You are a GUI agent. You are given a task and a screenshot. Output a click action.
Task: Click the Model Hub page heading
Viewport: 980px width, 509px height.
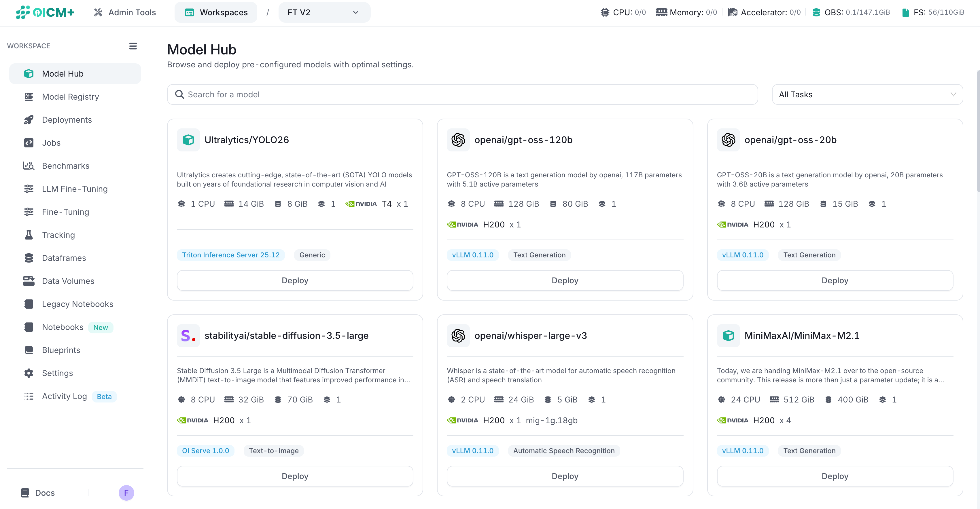pos(202,50)
